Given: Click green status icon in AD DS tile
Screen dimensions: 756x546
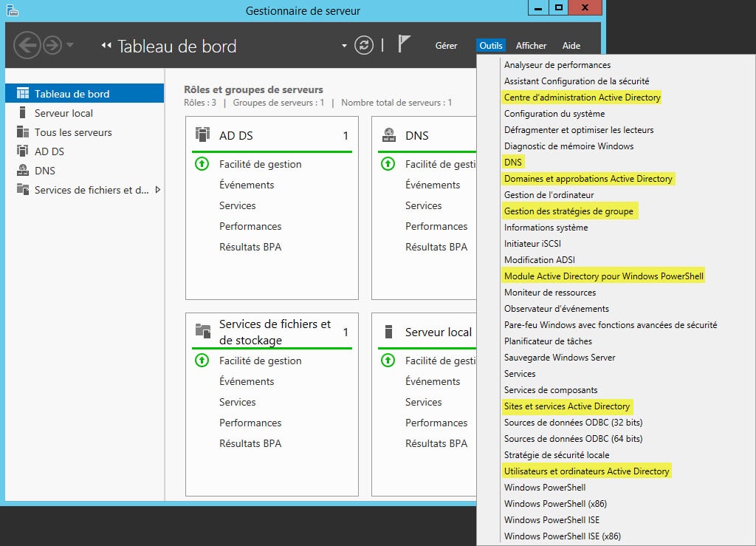Looking at the screenshot, I should point(202,164).
